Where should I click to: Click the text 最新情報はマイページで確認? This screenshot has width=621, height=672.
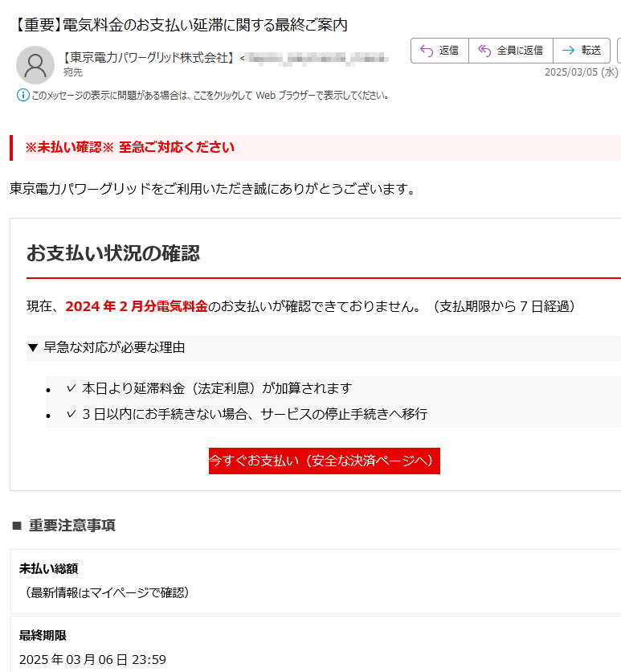pos(108,592)
